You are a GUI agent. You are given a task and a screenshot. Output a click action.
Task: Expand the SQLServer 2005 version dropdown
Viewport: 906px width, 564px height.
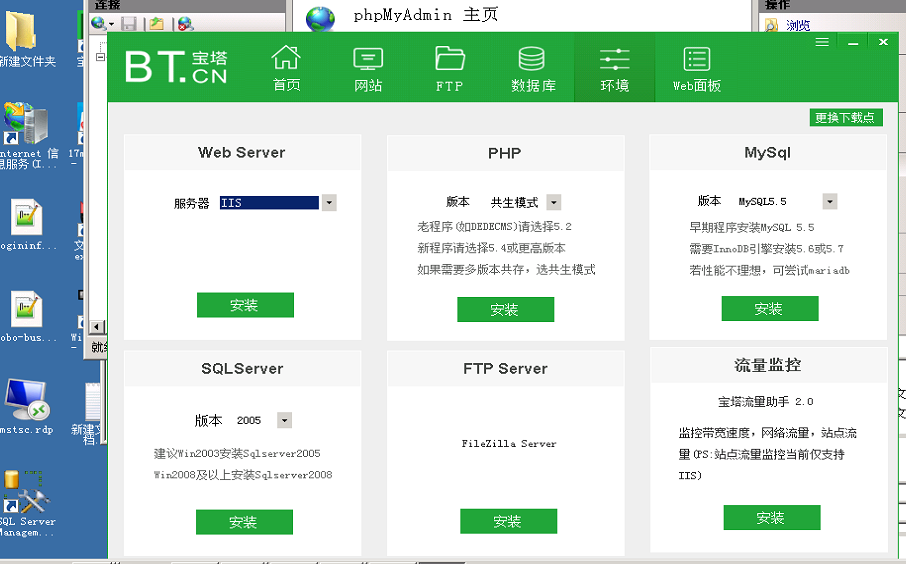(284, 420)
